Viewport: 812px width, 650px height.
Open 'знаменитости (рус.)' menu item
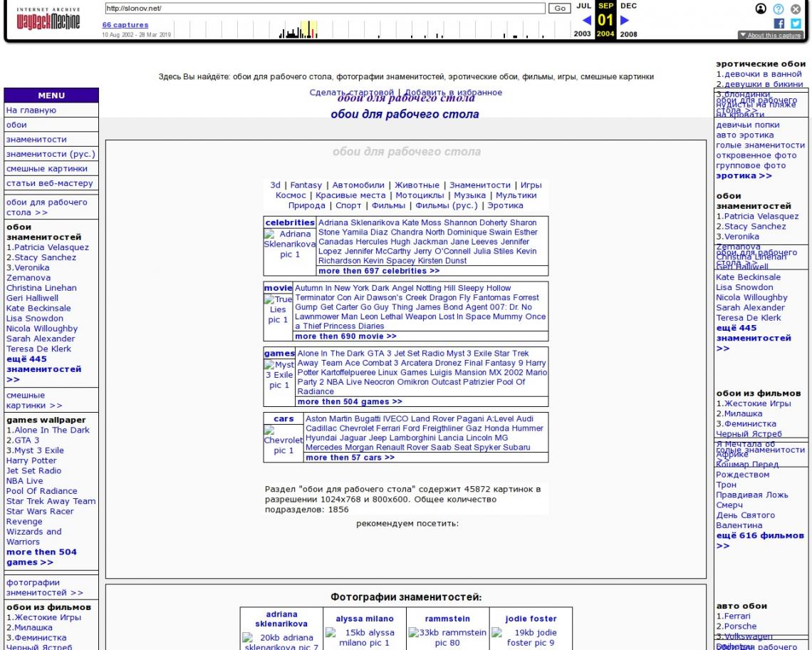pos(51,153)
